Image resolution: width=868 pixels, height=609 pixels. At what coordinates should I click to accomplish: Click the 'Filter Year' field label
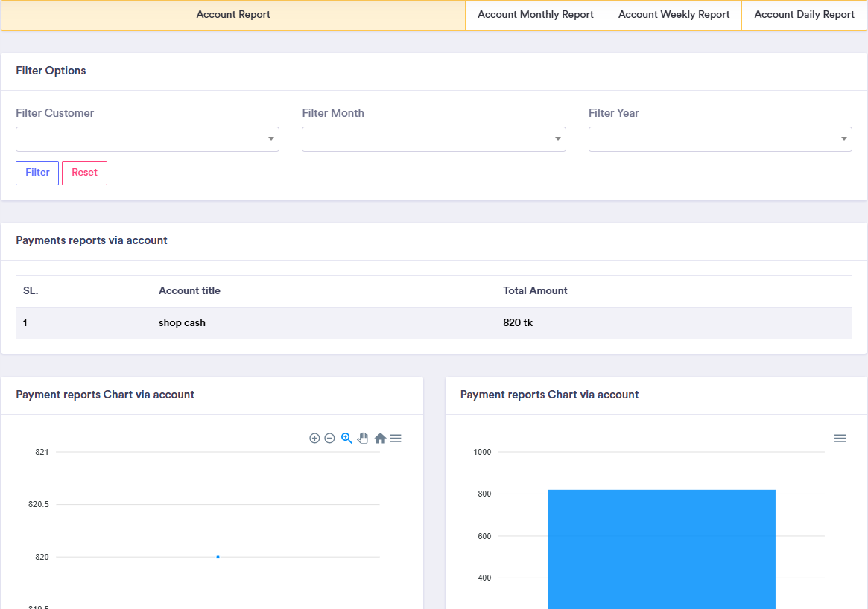pyautogui.click(x=613, y=113)
